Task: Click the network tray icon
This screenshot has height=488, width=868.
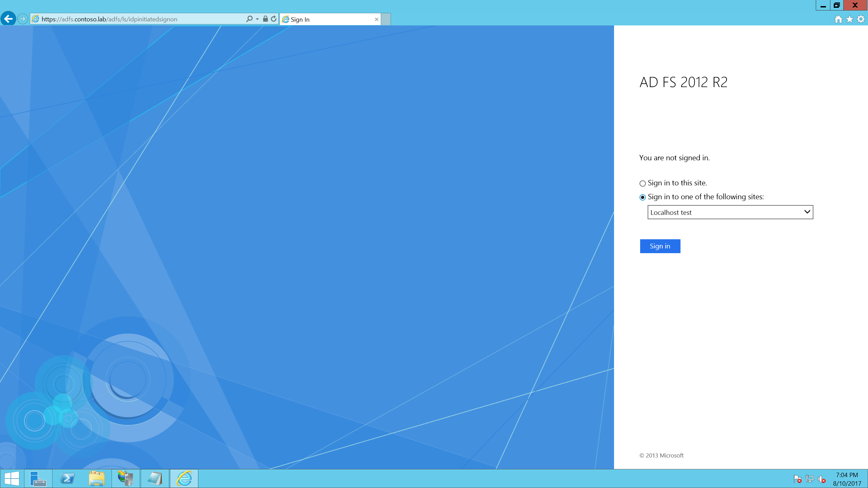Action: pos(810,479)
